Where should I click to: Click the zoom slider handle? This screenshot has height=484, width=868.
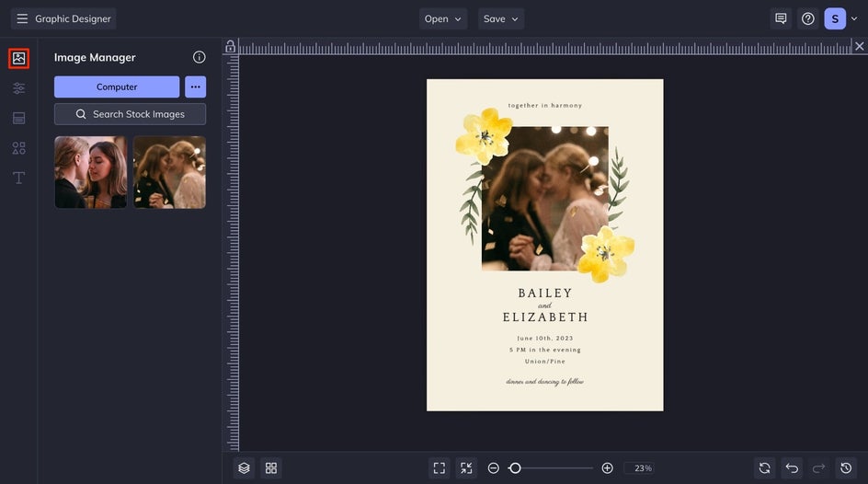515,468
